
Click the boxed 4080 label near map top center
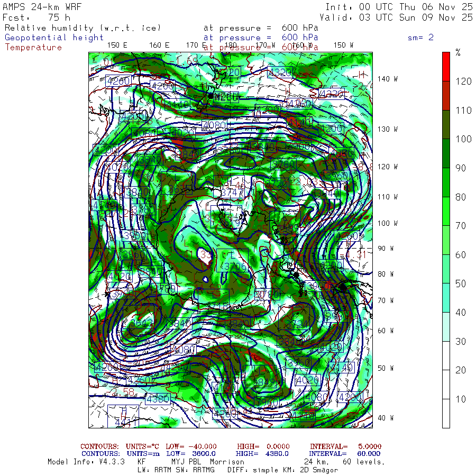tap(214, 125)
